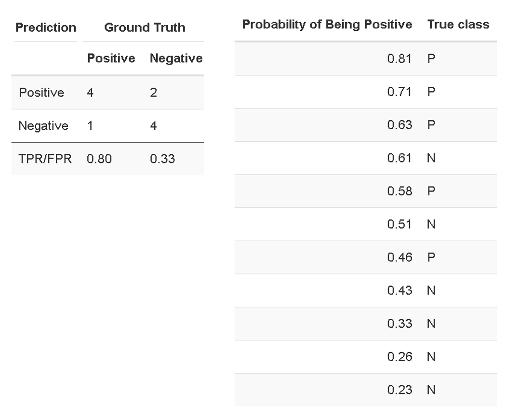This screenshot has height=420, width=505.
Task: Click the True class column header
Action: [x=458, y=25]
